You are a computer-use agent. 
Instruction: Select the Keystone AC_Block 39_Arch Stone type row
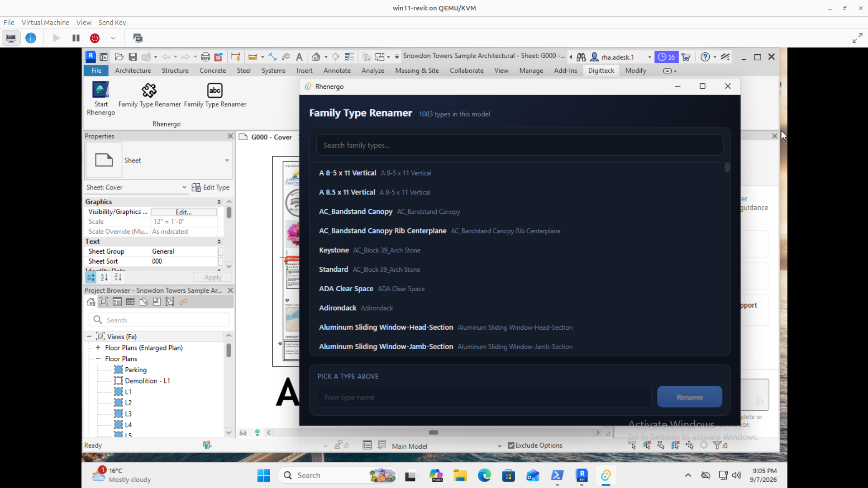520,250
